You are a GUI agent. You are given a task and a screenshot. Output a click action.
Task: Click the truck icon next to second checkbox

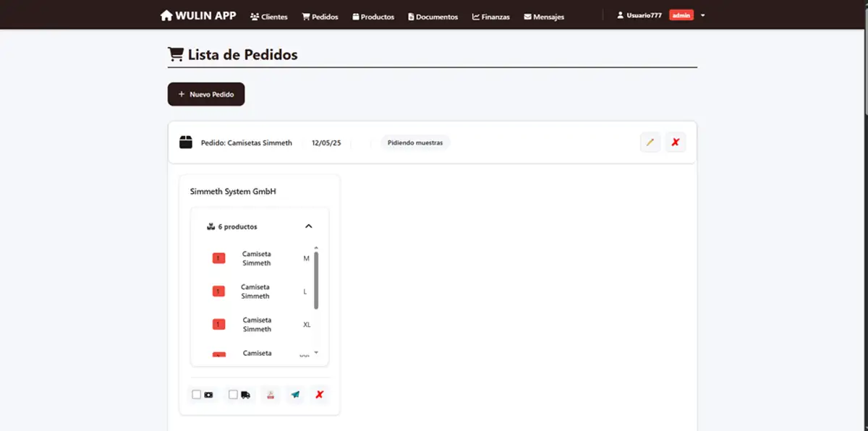[246, 395]
